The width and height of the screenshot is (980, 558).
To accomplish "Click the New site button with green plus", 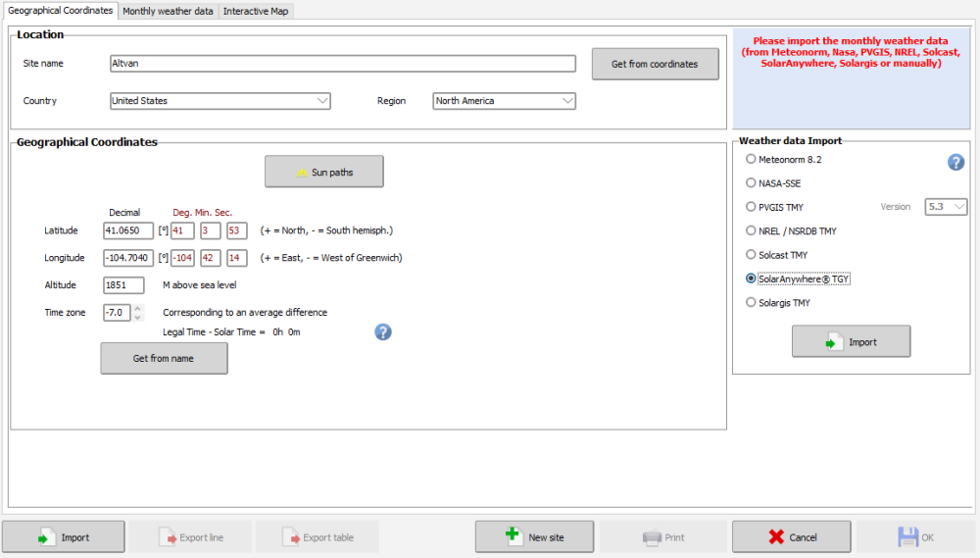I will tap(534, 537).
